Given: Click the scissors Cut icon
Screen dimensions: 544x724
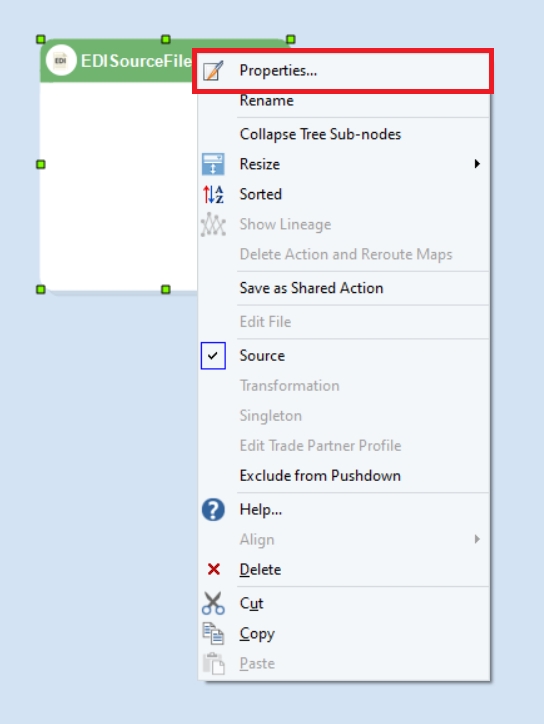Looking at the screenshot, I should pos(213,603).
